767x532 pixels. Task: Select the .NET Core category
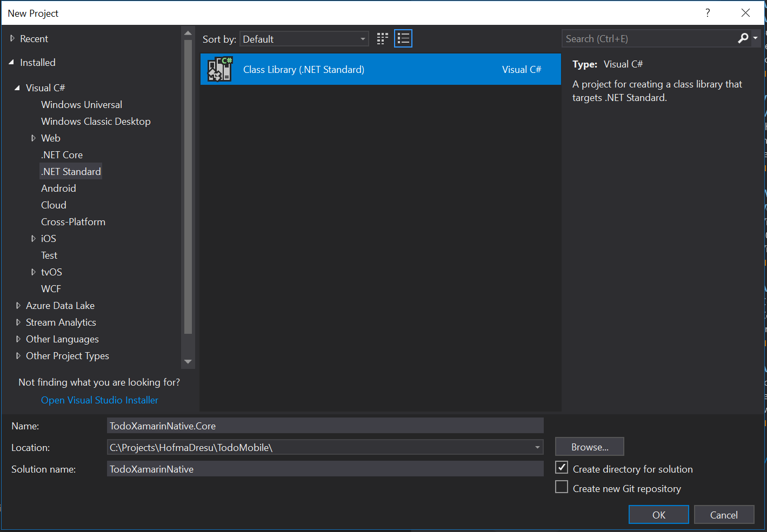[62, 155]
